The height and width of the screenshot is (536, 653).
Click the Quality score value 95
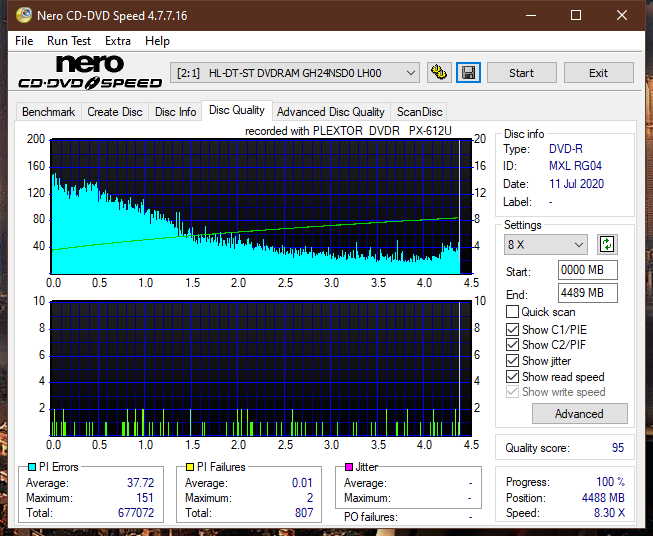point(618,448)
